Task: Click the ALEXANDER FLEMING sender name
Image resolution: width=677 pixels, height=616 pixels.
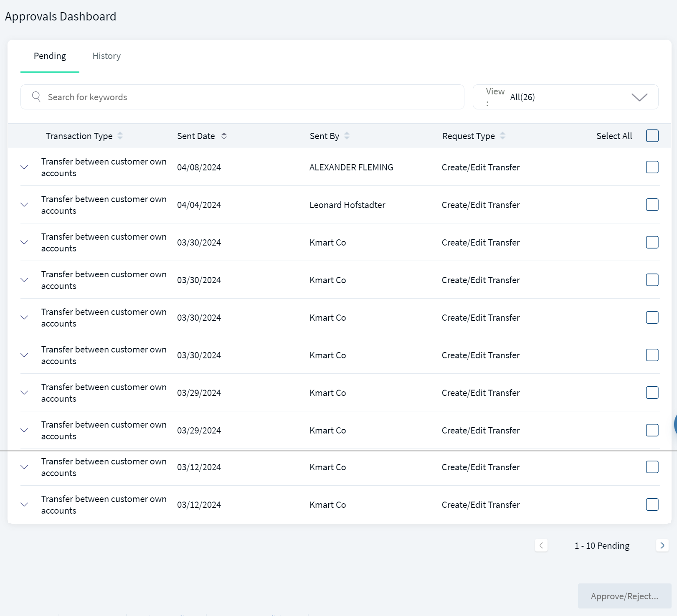Action: (x=351, y=167)
